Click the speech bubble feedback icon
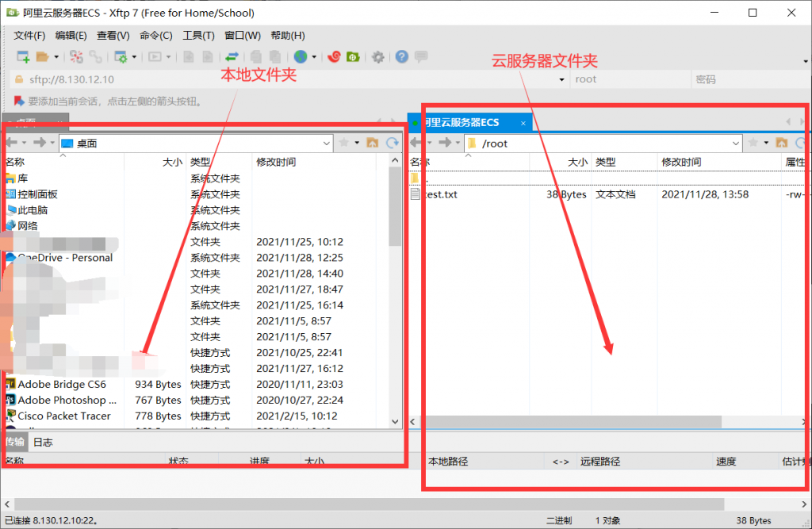812x529 pixels. (x=421, y=56)
